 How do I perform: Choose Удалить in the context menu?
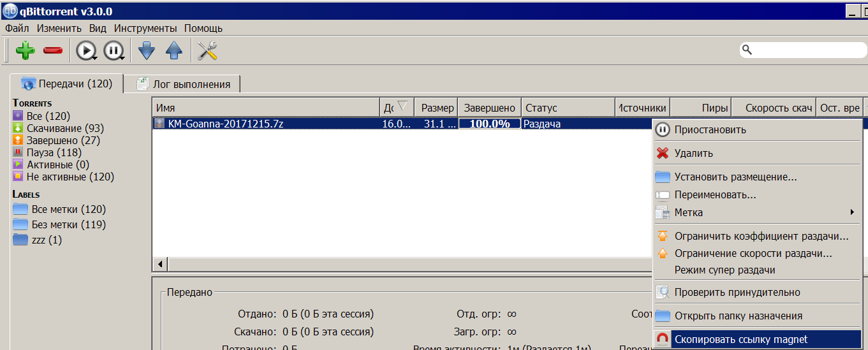[757, 153]
